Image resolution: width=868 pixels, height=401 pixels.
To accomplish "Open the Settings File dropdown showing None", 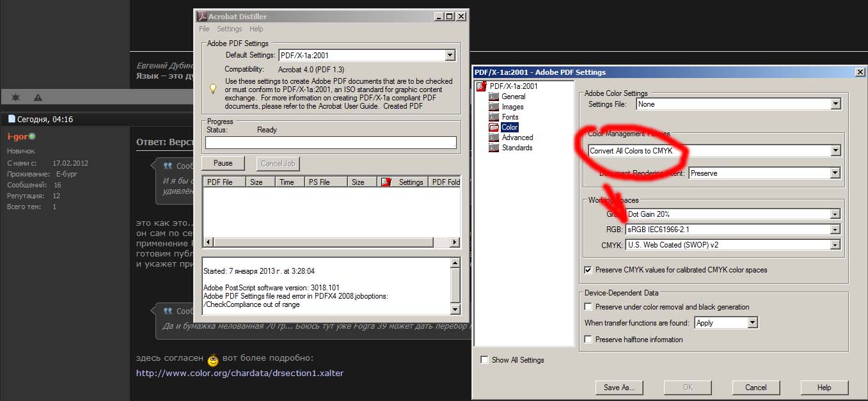I will (835, 104).
